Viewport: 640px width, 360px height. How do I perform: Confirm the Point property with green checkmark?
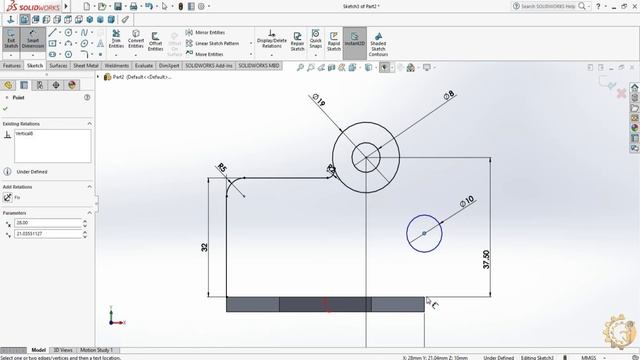click(5, 109)
